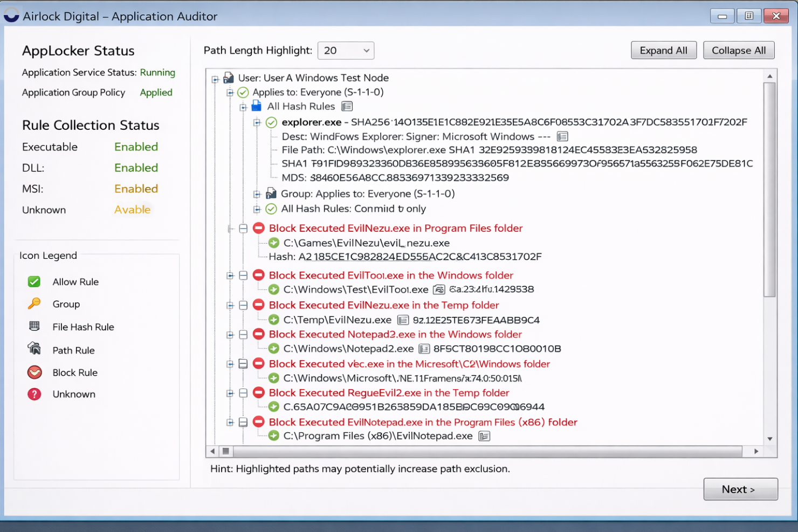Click the Next button
Screen dimensions: 798x532
click(740, 489)
